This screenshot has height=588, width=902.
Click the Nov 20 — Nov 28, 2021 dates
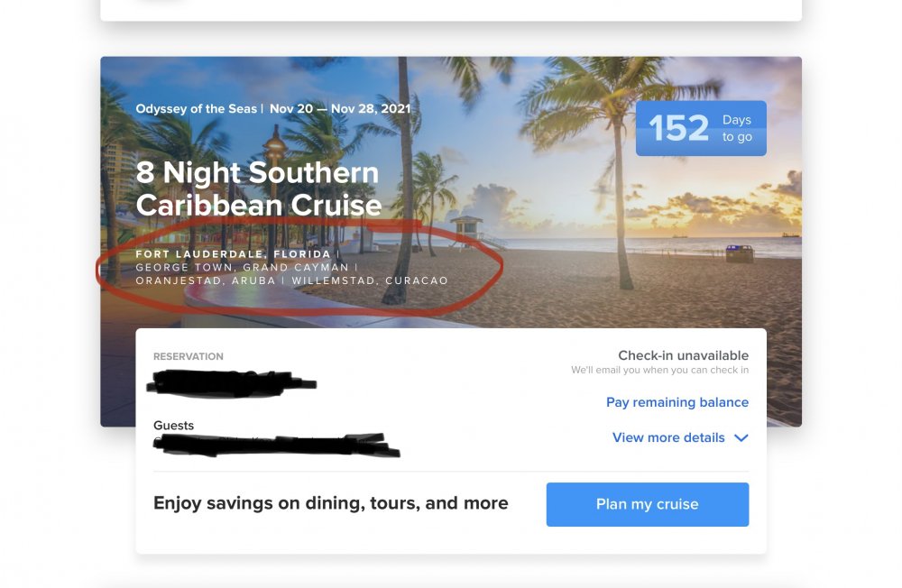pyautogui.click(x=340, y=109)
